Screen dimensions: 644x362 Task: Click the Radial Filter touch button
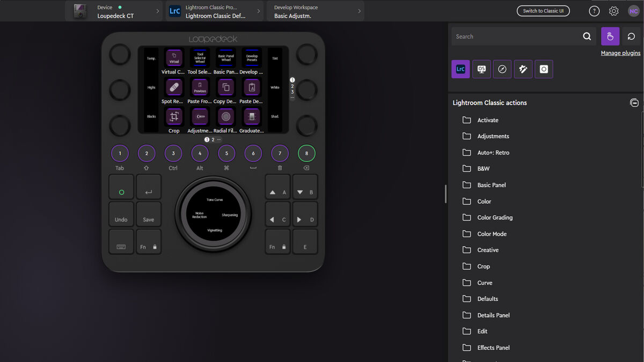(226, 117)
